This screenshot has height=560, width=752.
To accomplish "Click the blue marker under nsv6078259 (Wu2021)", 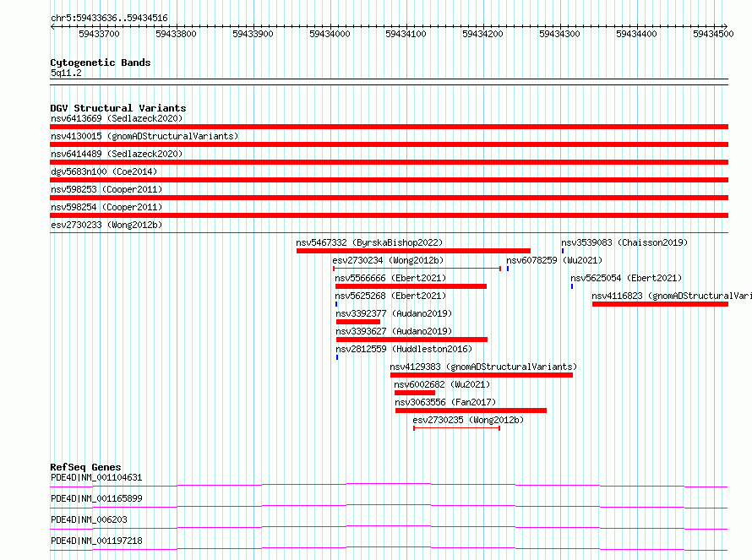I will 508,269.
